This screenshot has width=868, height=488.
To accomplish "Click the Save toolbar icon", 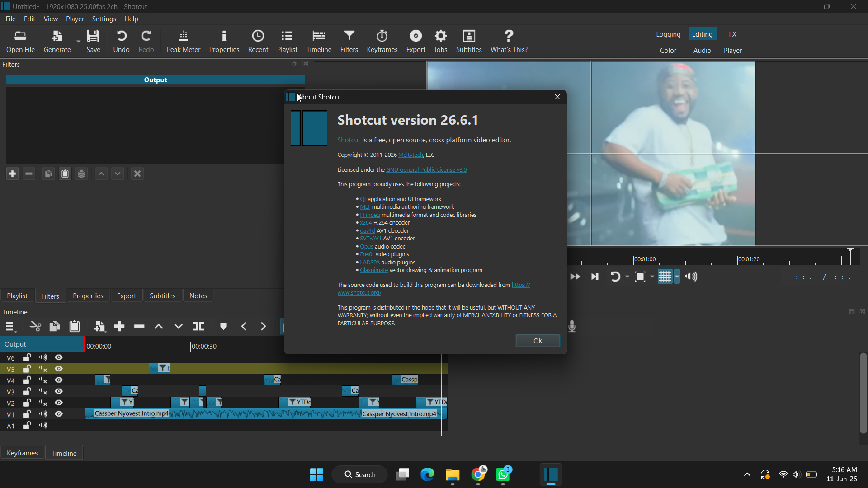I will (94, 42).
